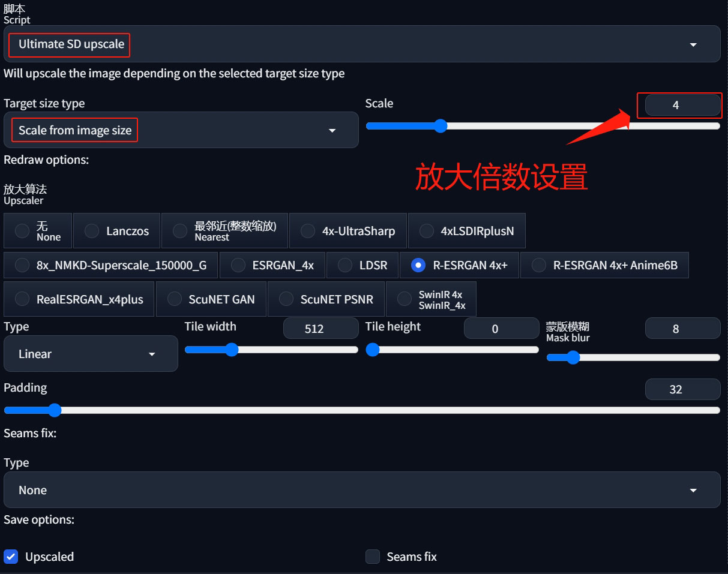The width and height of the screenshot is (728, 574).
Task: Open the Linear redraw Type dropdown
Action: [x=91, y=353]
